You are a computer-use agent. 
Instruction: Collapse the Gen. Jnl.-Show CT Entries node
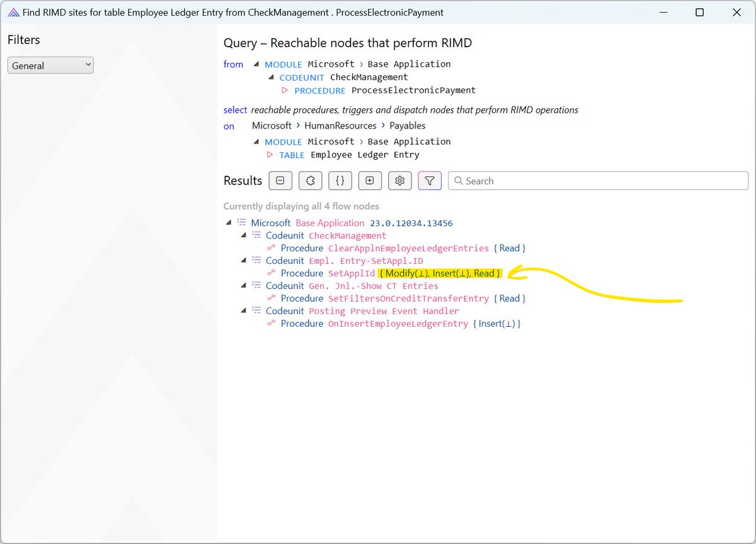243,286
